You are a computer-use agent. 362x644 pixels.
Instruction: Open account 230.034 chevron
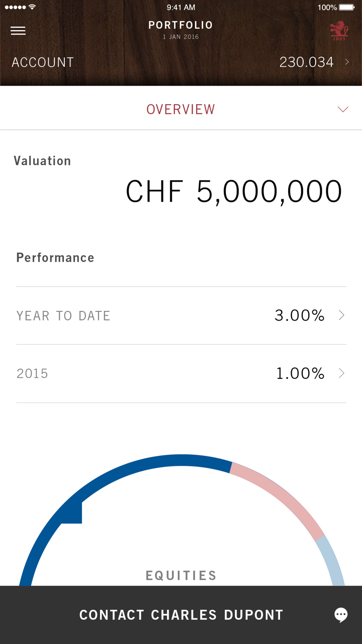pyautogui.click(x=347, y=62)
